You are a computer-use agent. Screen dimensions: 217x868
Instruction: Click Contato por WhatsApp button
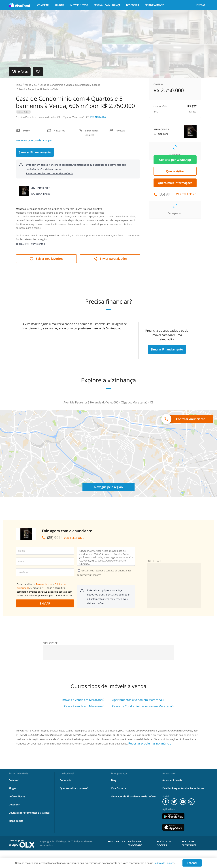coord(175,160)
